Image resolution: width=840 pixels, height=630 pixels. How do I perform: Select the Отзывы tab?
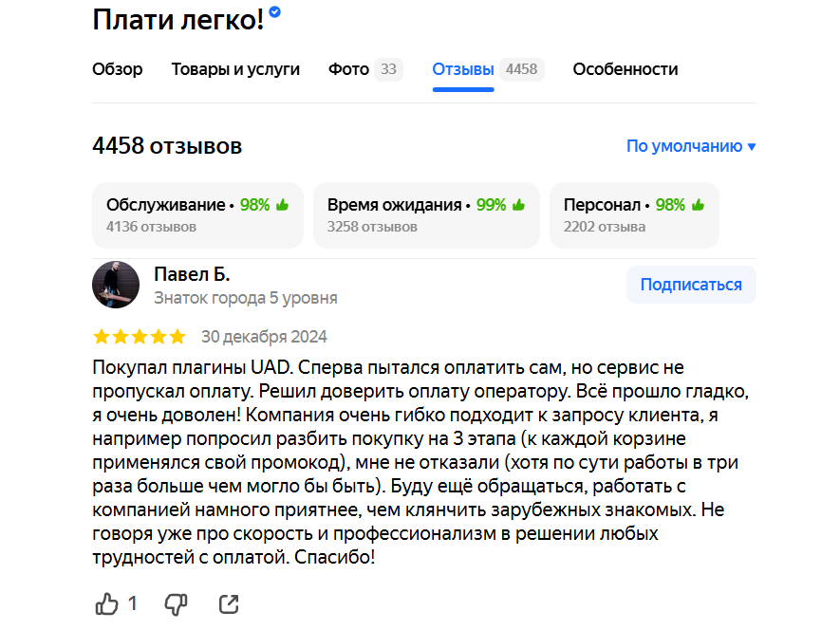[463, 69]
